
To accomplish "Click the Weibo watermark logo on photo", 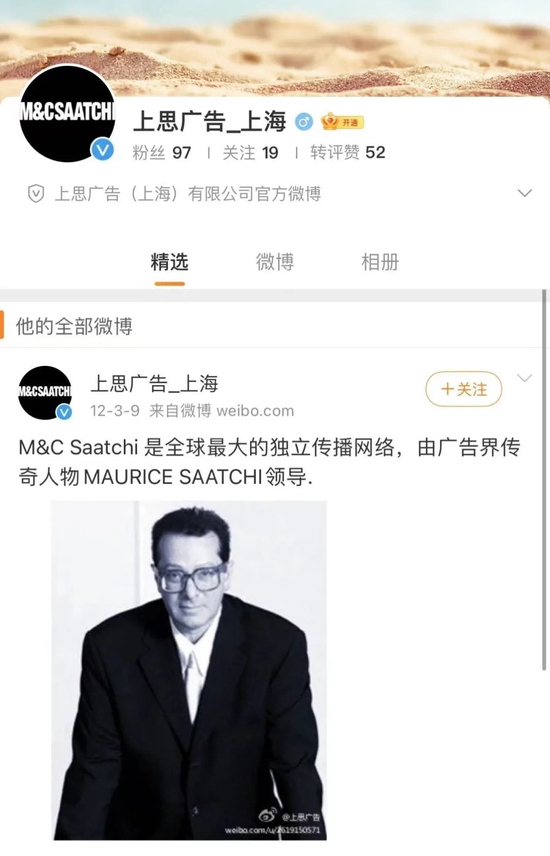I will tap(268, 816).
